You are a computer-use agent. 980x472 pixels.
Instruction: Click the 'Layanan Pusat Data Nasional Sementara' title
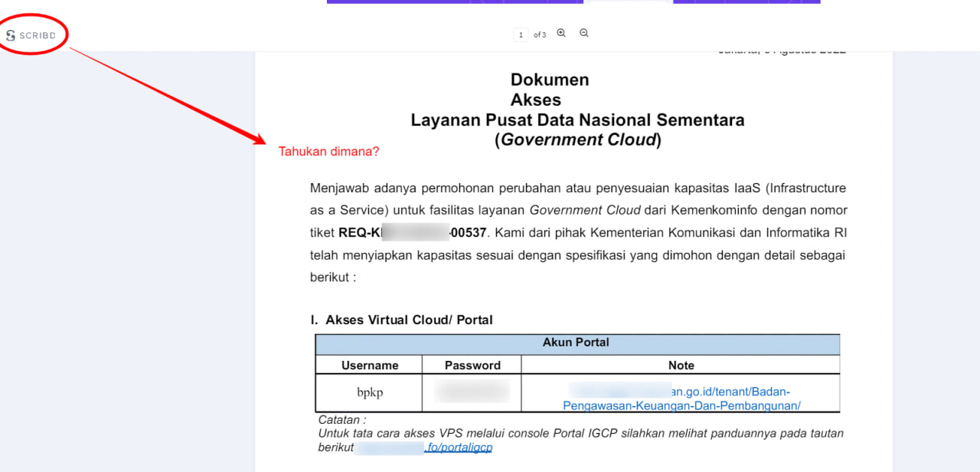(577, 120)
